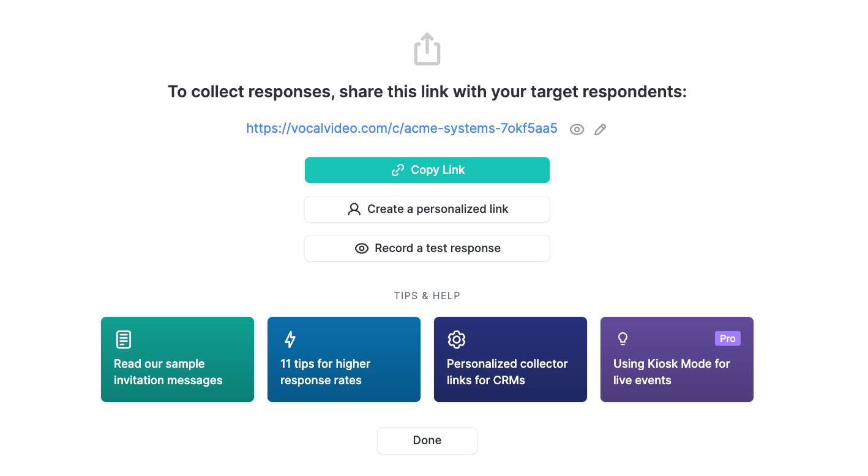Click the lightning bolt icon on the tips card
Screen dimensions: 868x476
290,339
